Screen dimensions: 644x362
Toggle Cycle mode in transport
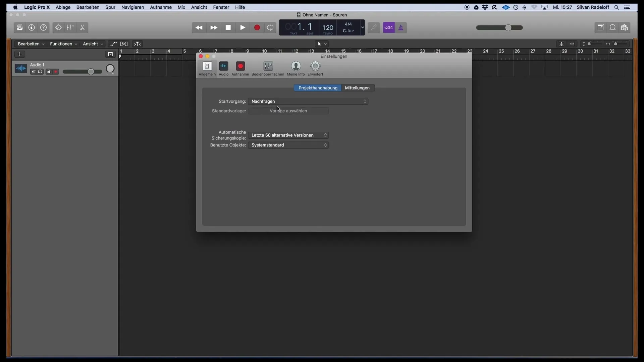[270, 28]
